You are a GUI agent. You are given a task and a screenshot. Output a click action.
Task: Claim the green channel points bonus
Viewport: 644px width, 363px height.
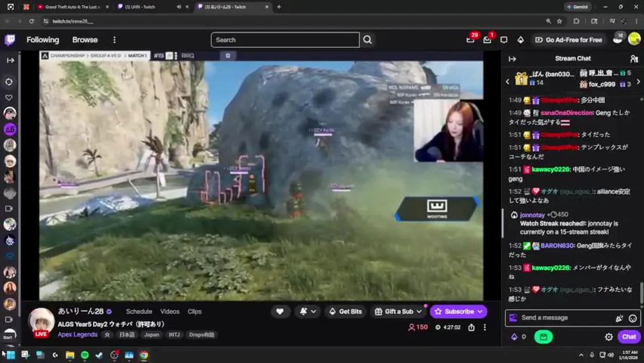(543, 337)
